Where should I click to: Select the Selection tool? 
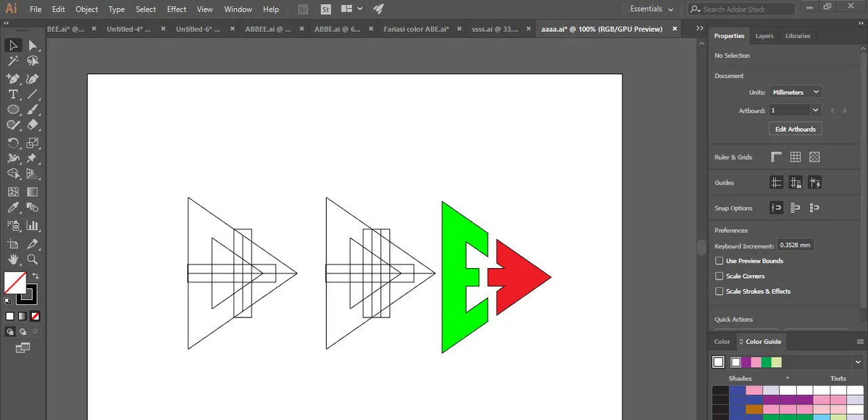[x=13, y=45]
